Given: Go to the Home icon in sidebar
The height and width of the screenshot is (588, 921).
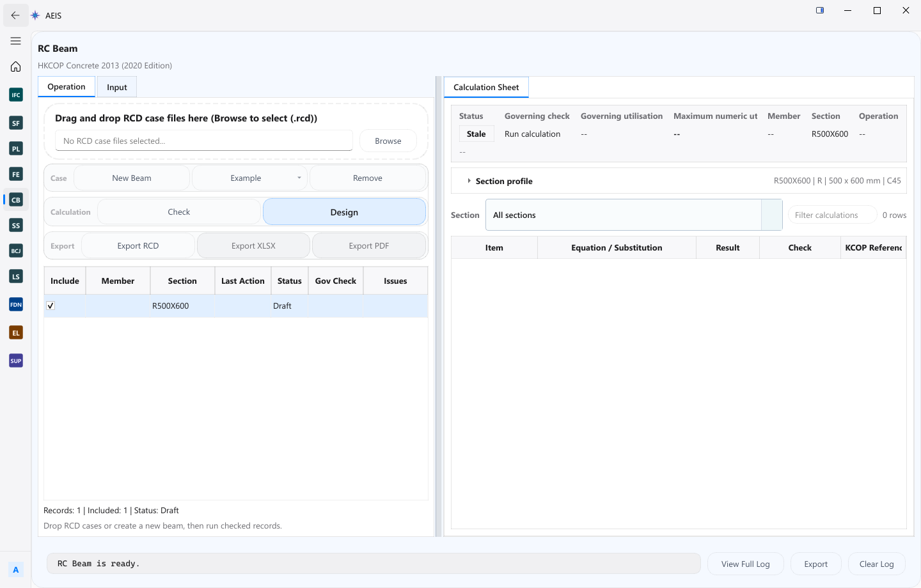Looking at the screenshot, I should click(15, 66).
